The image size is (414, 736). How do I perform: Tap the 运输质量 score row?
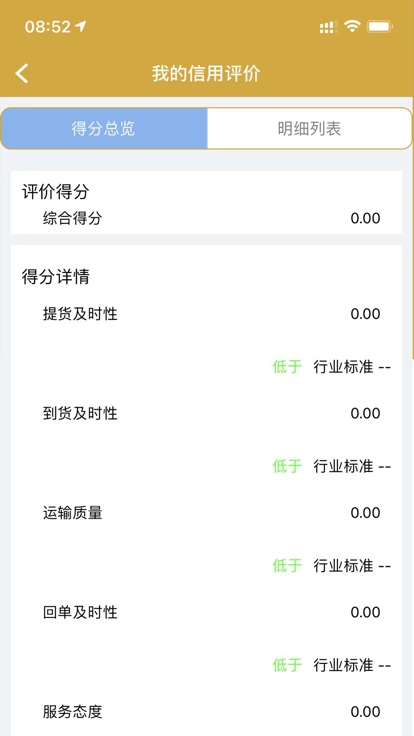[x=207, y=513]
